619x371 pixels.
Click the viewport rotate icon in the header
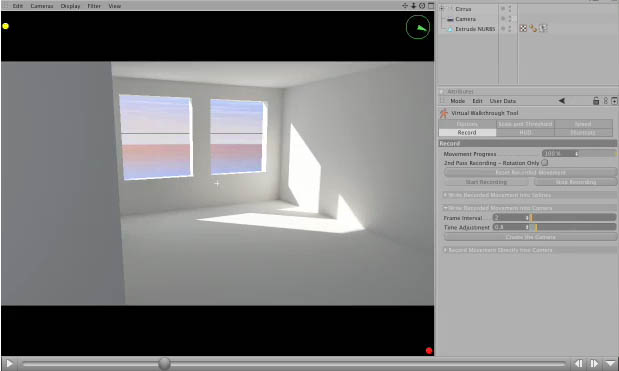422,6
